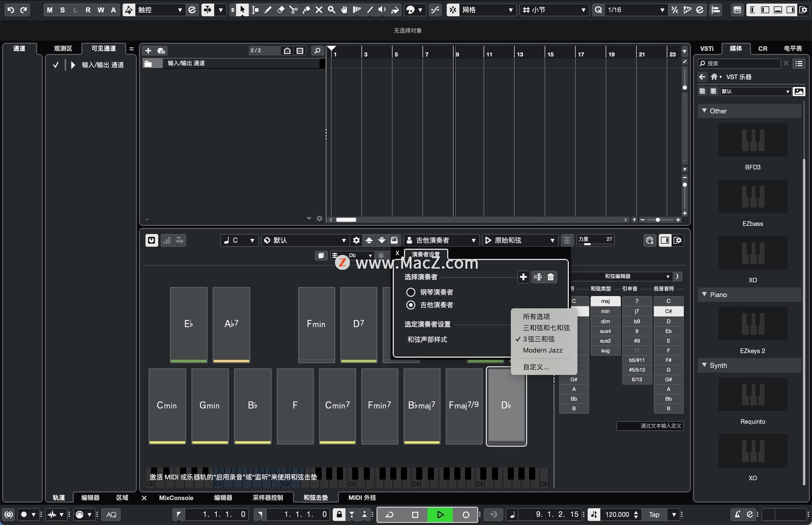Collapse the Piano instrument category
This screenshot has height=525, width=812.
point(704,294)
